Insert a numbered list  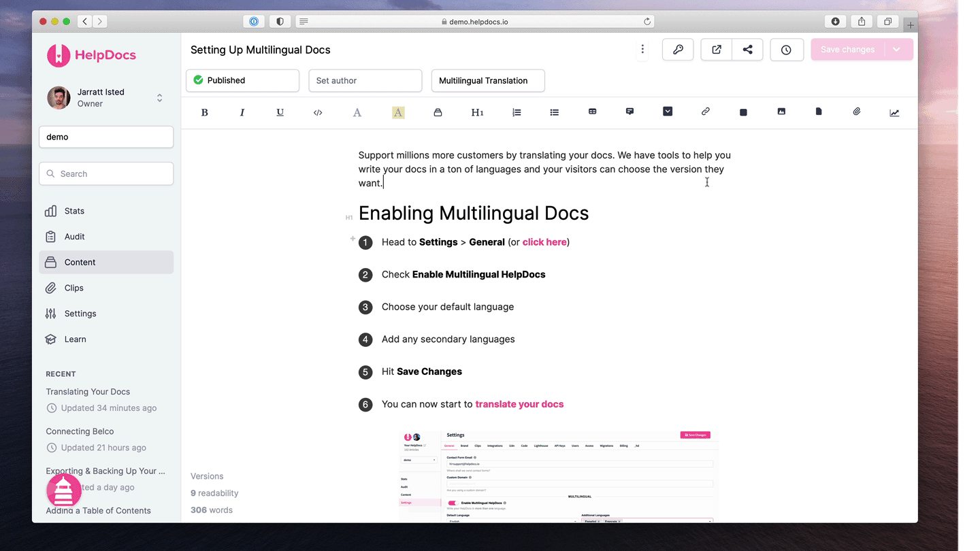point(517,112)
